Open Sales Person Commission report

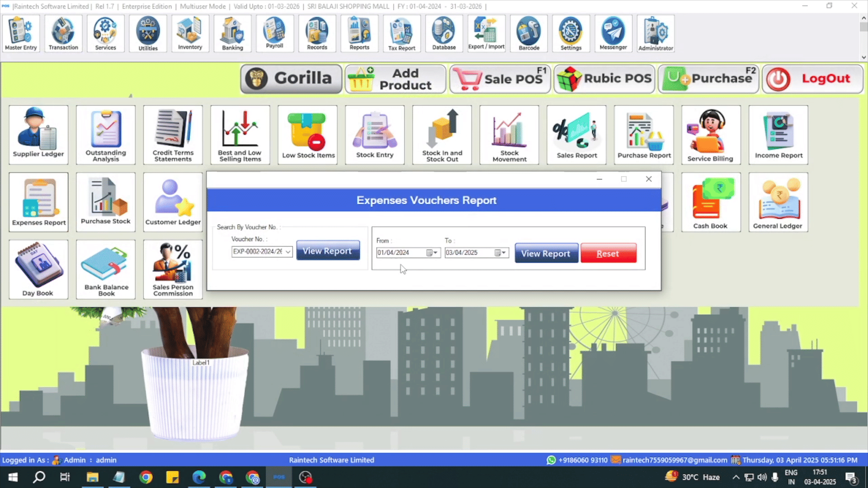173,269
